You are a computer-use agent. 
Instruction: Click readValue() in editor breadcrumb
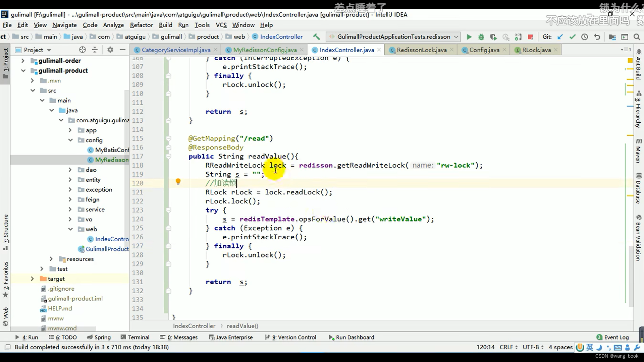pyautogui.click(x=243, y=326)
